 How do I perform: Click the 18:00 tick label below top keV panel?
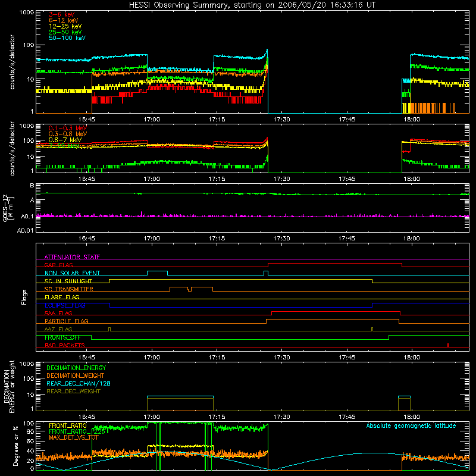coord(412,120)
